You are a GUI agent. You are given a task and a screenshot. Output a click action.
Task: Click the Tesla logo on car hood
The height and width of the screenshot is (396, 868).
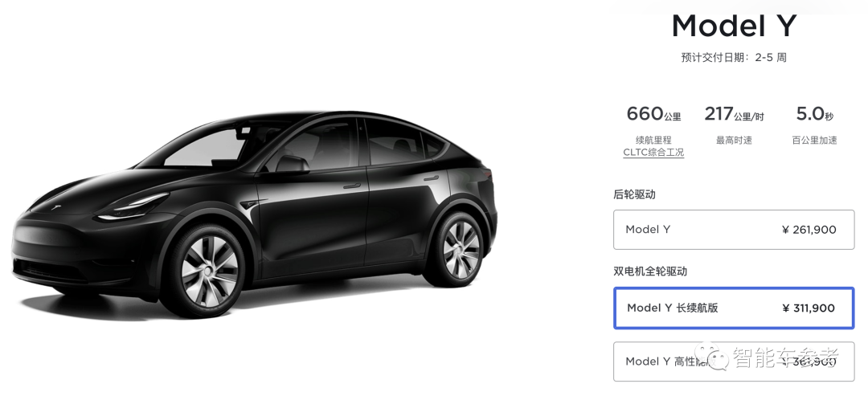55,207
